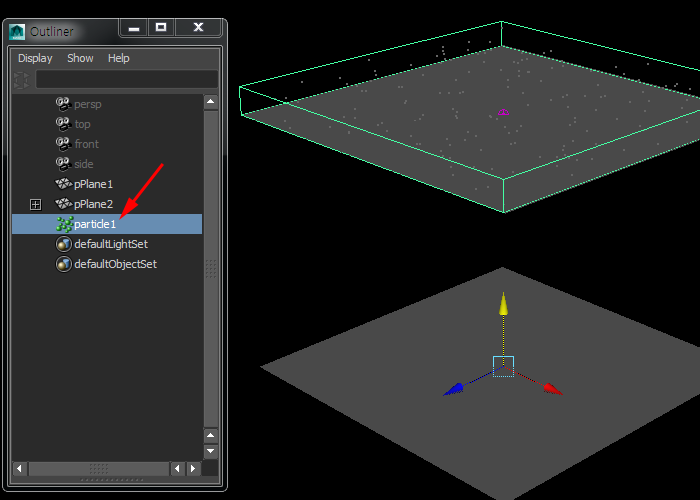Screen dimensions: 700x500
Task: Click the horizontal scroll left arrow near right end
Action: (178, 468)
